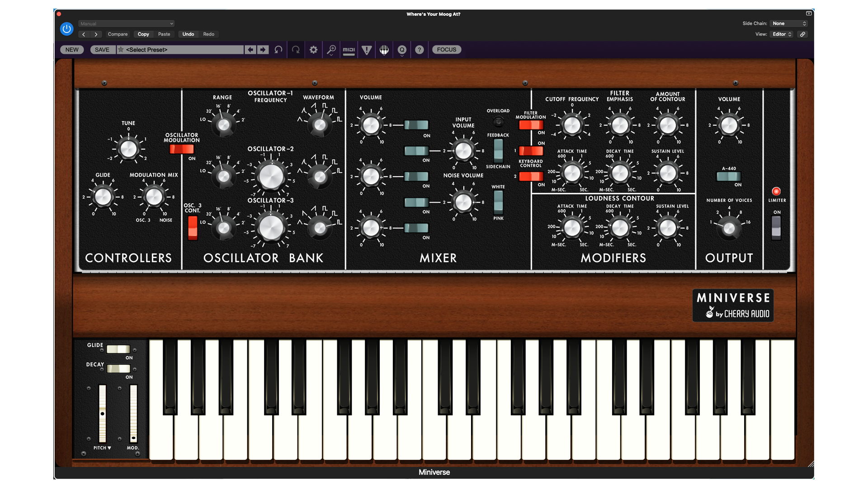This screenshot has width=868, height=488.
Task: Open the Manual preset dropdown
Action: 126,23
